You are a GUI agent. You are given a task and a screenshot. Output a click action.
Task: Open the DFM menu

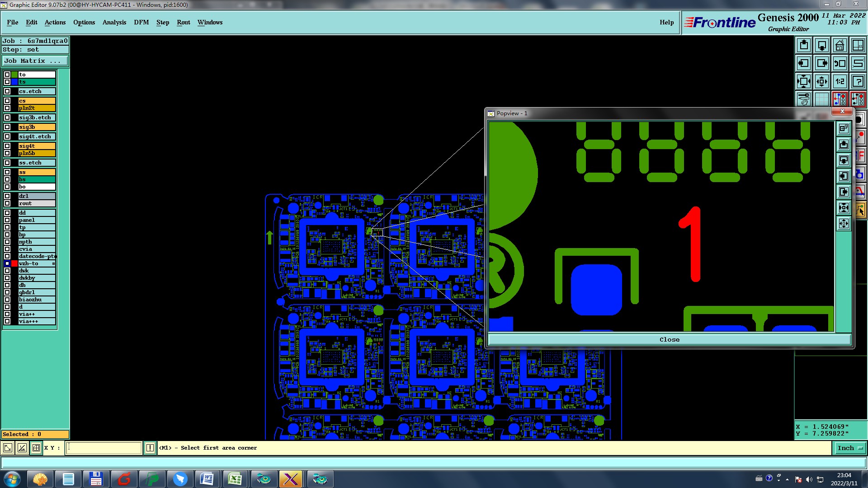tap(142, 22)
